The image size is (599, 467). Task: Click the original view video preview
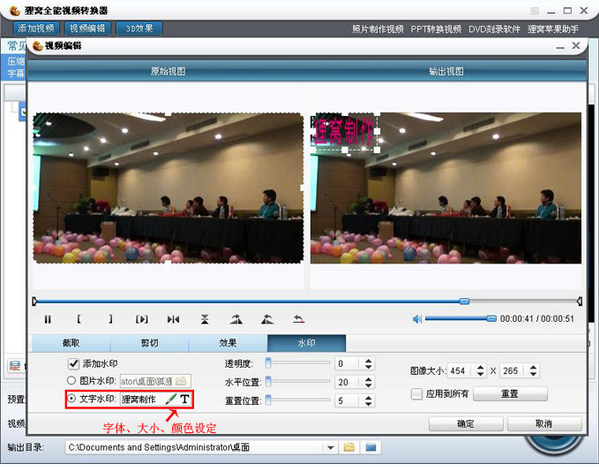[168, 188]
